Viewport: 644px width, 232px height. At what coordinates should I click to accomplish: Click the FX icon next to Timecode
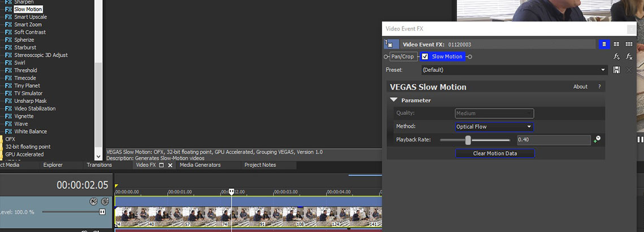[x=8, y=78]
